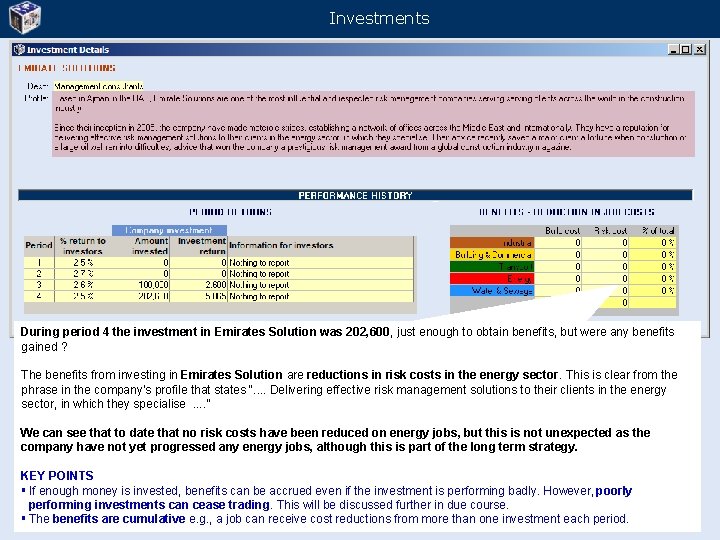The image size is (720, 540).
Task: Click the PERFORMANCE HISTORY section bar
Action: [355, 195]
